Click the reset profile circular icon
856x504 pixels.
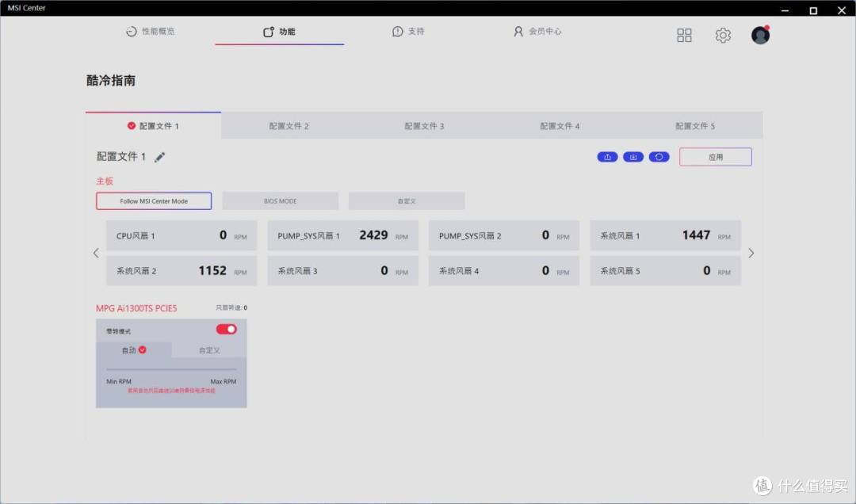(x=659, y=157)
